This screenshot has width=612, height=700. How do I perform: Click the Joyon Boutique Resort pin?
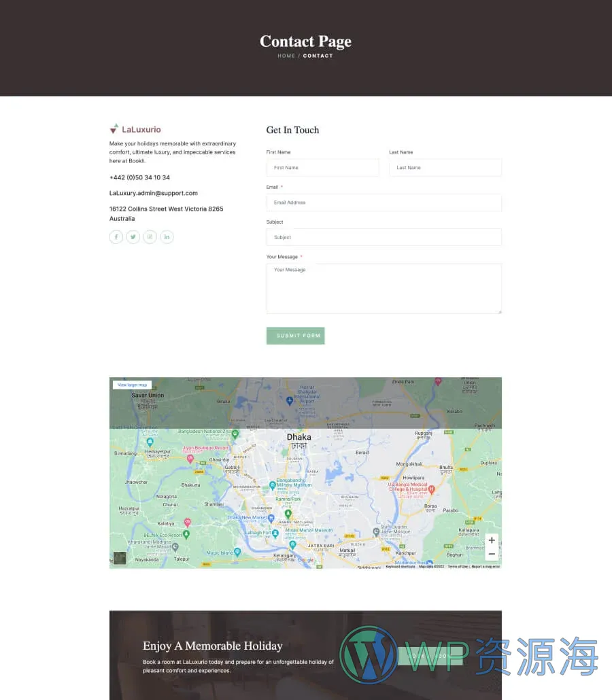point(190,459)
